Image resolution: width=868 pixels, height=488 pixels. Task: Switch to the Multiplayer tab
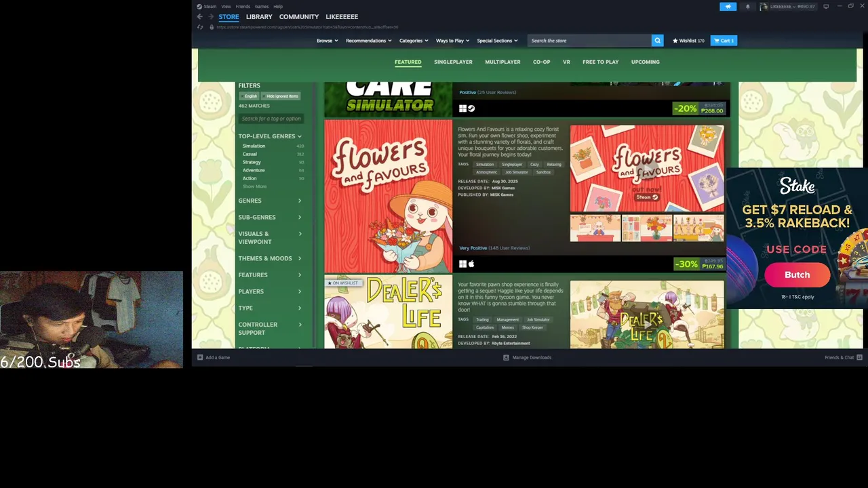point(502,62)
